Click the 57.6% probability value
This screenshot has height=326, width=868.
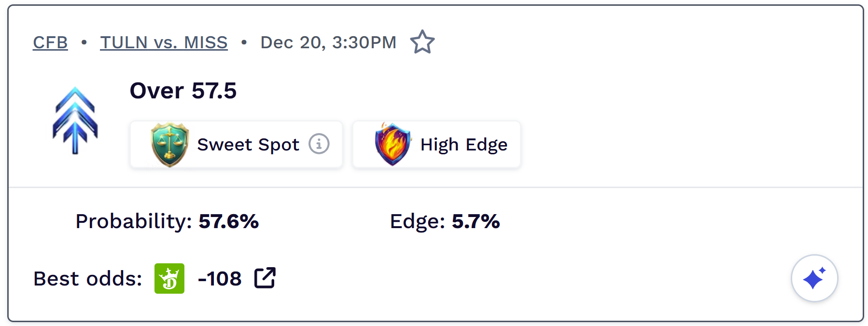click(x=228, y=221)
